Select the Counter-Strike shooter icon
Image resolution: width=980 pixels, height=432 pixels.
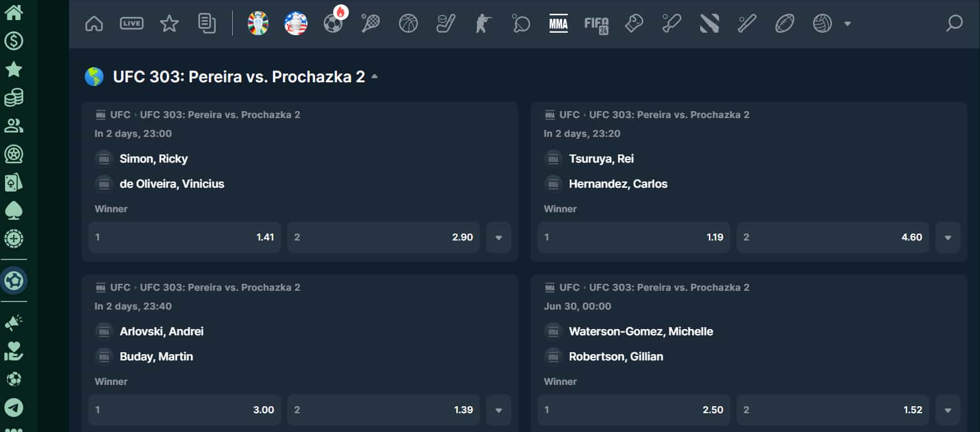pos(483,24)
